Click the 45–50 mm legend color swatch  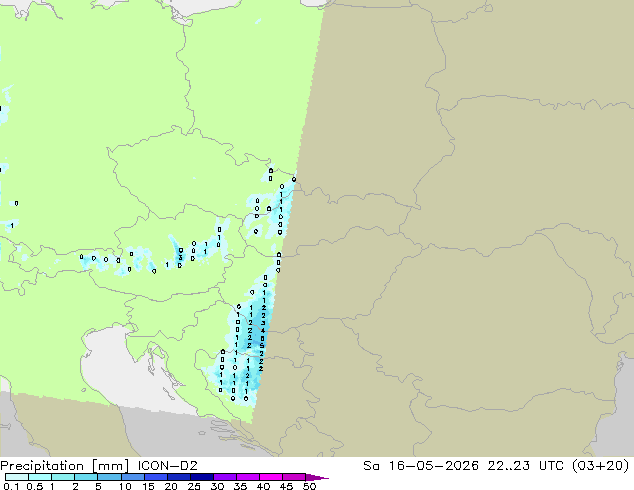pos(294,477)
